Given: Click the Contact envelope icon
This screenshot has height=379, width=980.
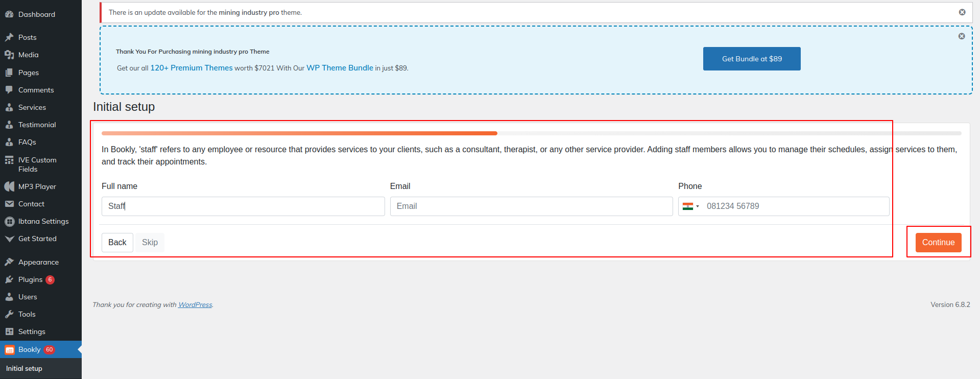Looking at the screenshot, I should (x=9, y=204).
